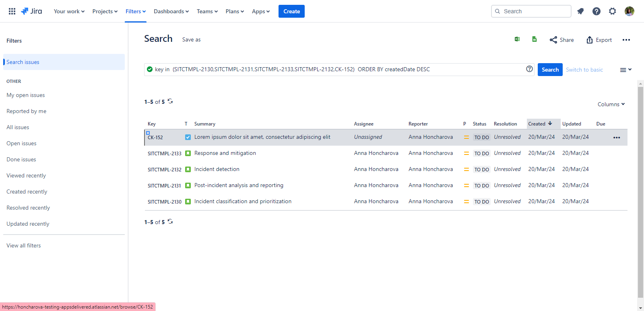The image size is (644, 311).
Task: Click the JQL syntax help icon
Action: click(x=530, y=69)
